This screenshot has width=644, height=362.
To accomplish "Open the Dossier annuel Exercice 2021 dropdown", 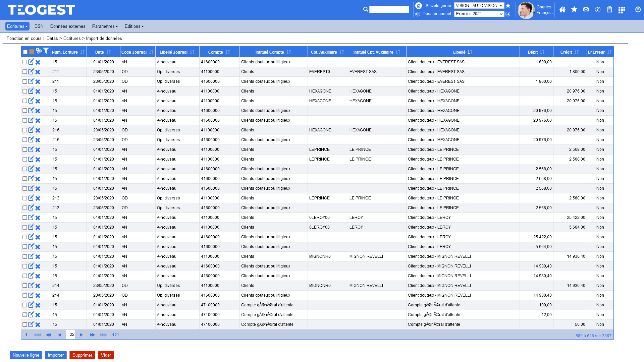I will click(479, 14).
